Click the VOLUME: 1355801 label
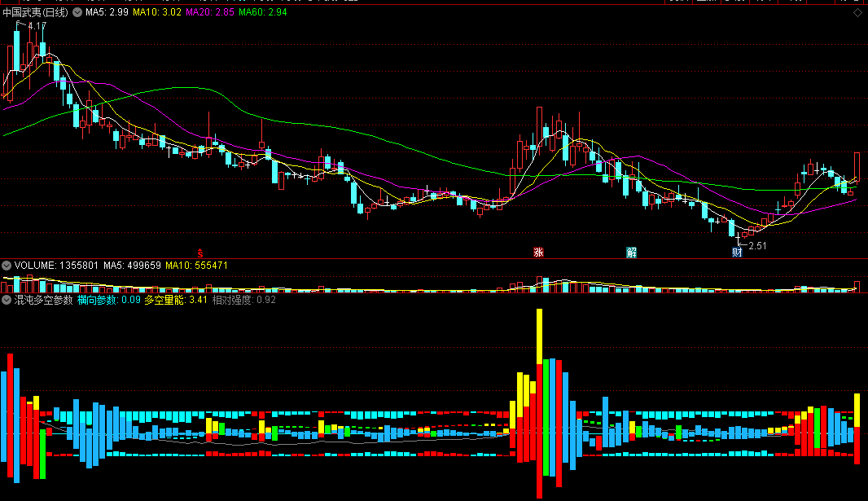This screenshot has height=501, width=868. pos(56,266)
